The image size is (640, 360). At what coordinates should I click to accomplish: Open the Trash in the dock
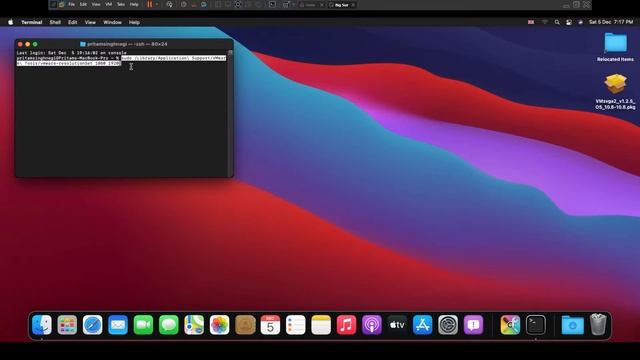tap(598, 324)
